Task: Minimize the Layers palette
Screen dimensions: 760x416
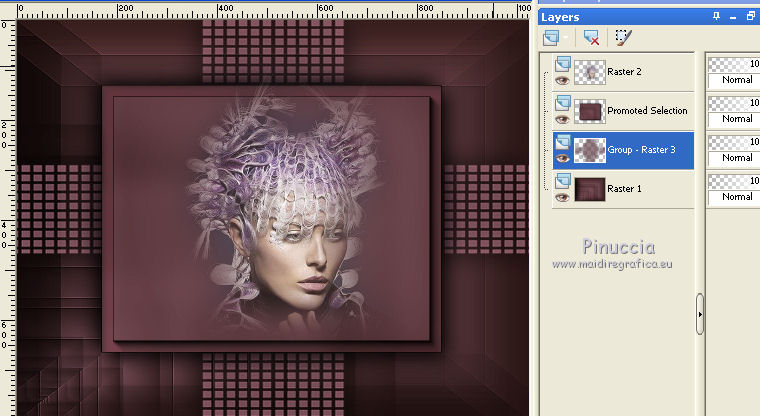Action: click(733, 17)
